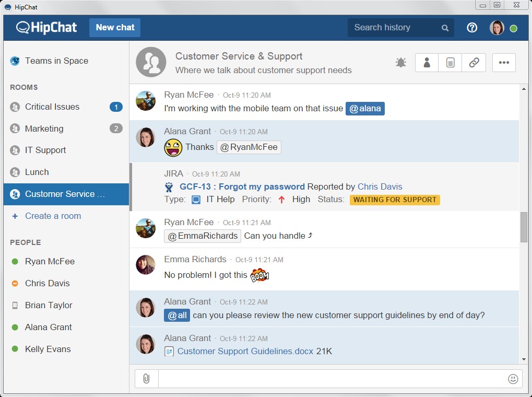532x397 pixels.
Task: Open the help question mark icon
Action: pos(472,28)
